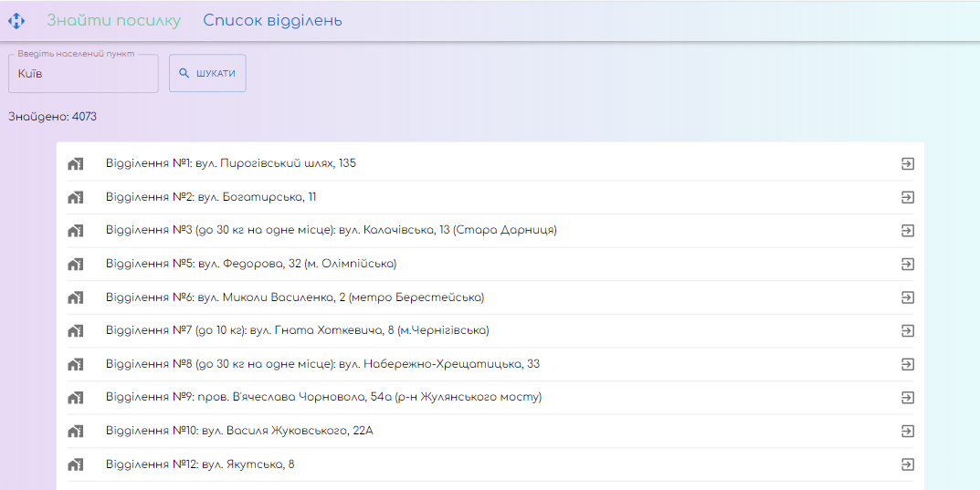
Task: Select Відділення №2 вул. Богатирська, 11
Action: click(x=211, y=197)
